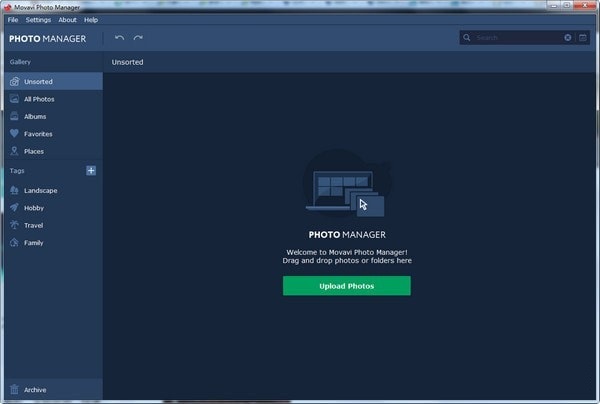This screenshot has height=404, width=600.
Task: Open Albums in the sidebar
Action: coord(54,116)
